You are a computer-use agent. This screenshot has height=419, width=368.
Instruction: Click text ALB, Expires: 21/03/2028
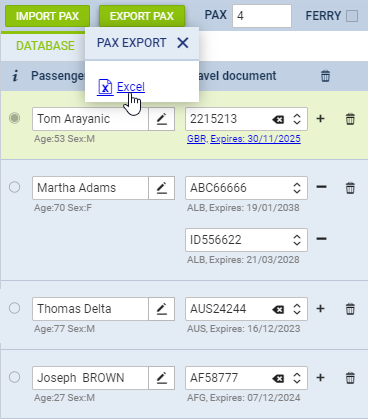coord(243,260)
